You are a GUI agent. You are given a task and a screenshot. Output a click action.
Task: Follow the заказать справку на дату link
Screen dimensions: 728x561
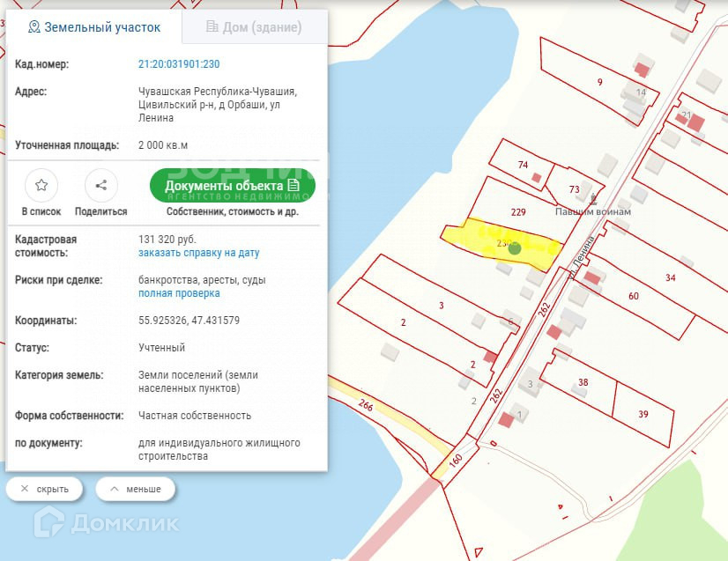pos(198,253)
